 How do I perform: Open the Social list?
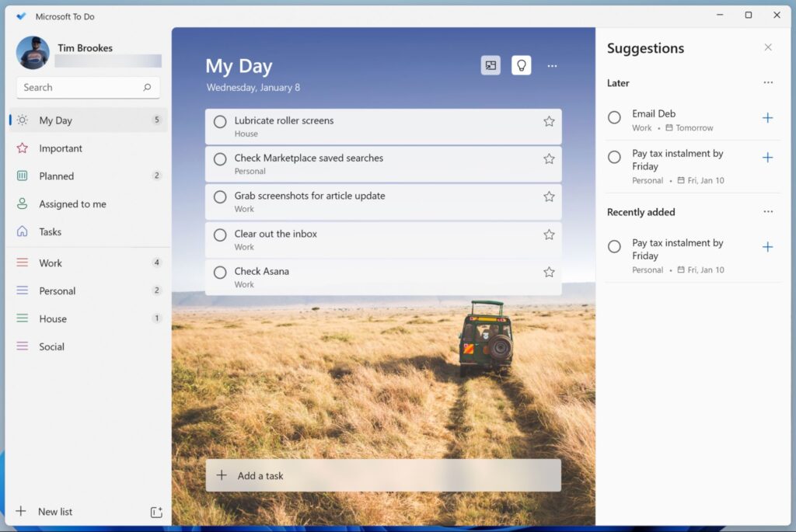click(89, 346)
